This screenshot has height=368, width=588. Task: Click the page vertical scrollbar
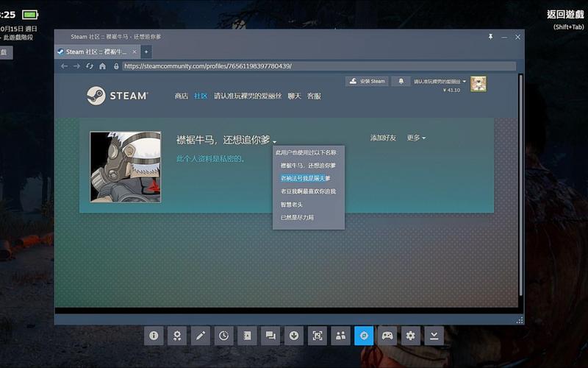520,185
